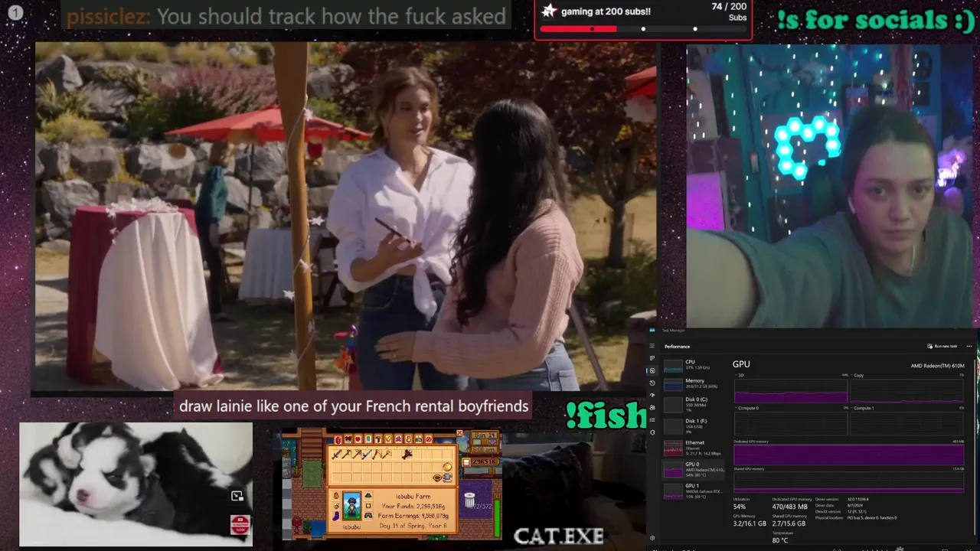Screen dimensions: 980x551
Task: Select the pickaxe in Stardew inventory
Action: (357, 454)
